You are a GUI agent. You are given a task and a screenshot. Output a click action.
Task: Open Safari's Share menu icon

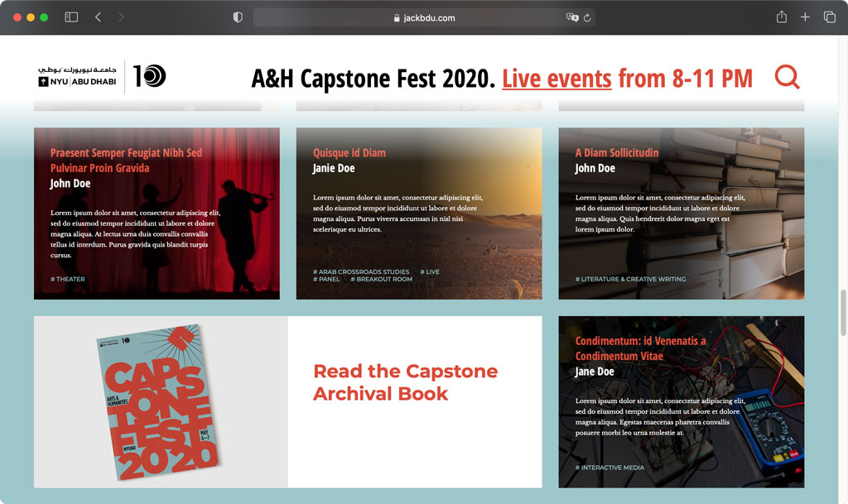point(779,16)
